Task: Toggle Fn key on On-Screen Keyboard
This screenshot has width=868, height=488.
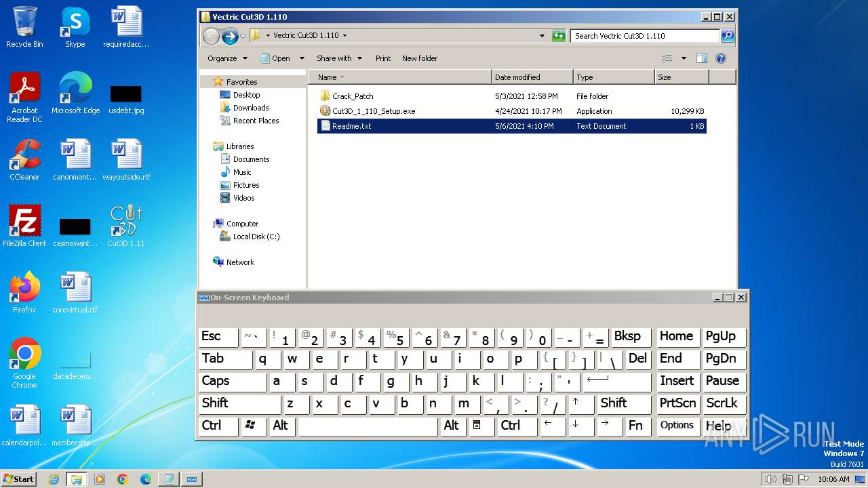Action: click(x=637, y=426)
